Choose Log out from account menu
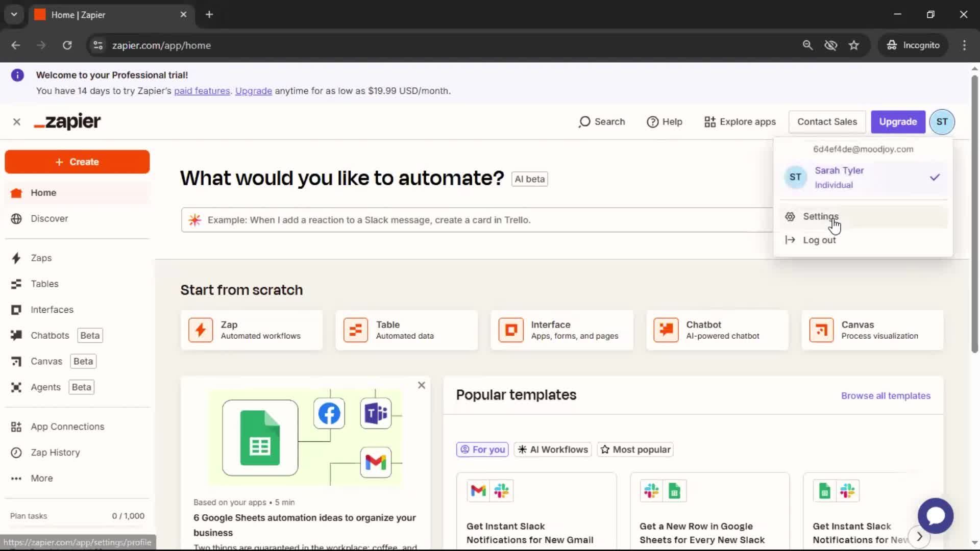The image size is (980, 551). [863, 240]
